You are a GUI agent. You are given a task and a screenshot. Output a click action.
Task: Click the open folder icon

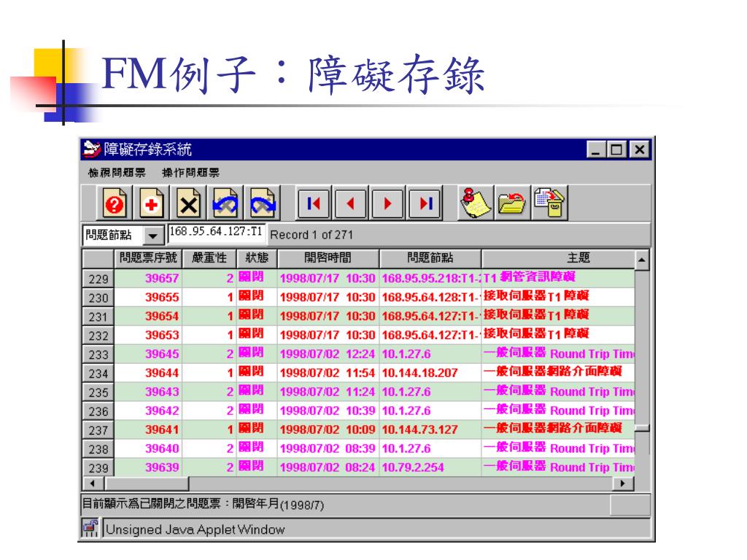[511, 203]
